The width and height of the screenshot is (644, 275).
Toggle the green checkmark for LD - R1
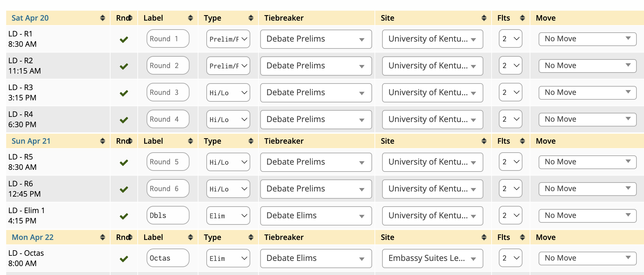pyautogui.click(x=124, y=39)
